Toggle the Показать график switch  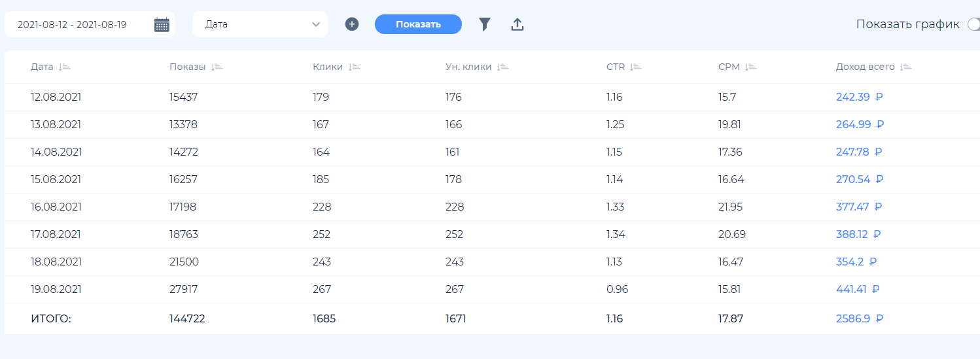[x=973, y=24]
